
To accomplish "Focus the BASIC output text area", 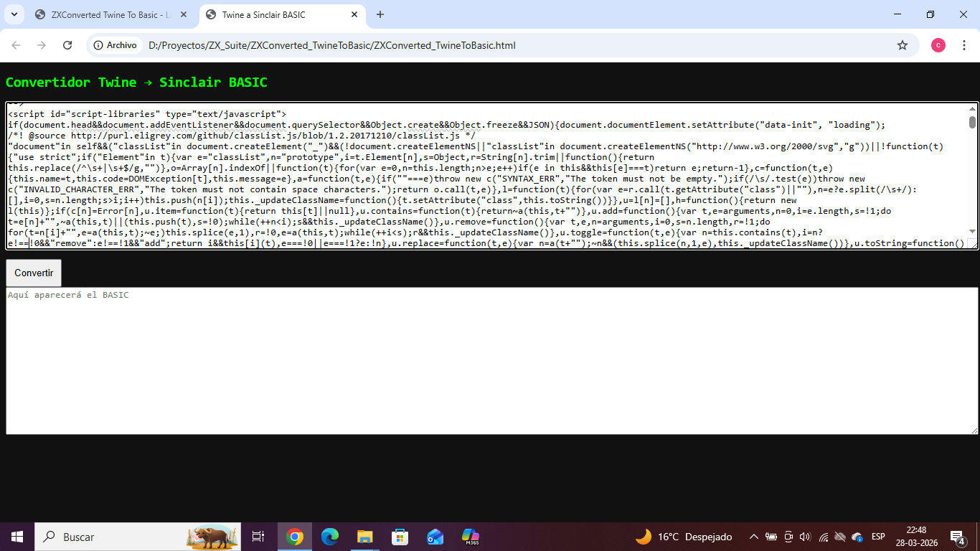I will tap(492, 361).
